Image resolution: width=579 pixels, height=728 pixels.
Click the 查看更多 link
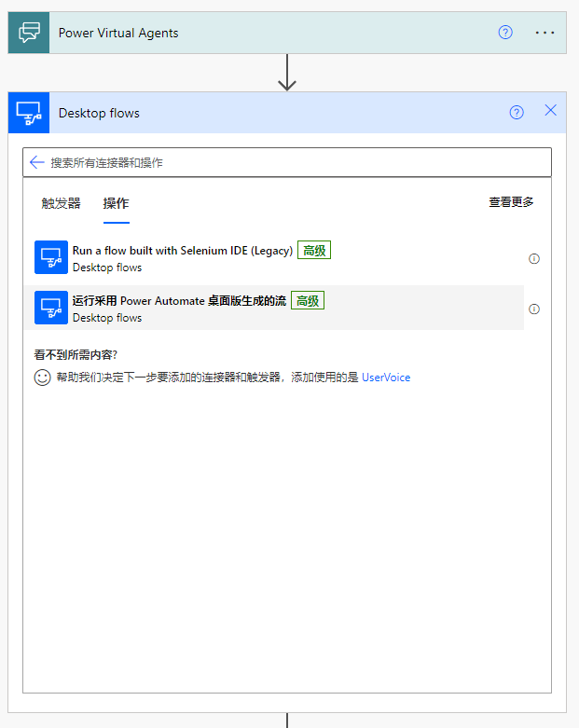(511, 202)
